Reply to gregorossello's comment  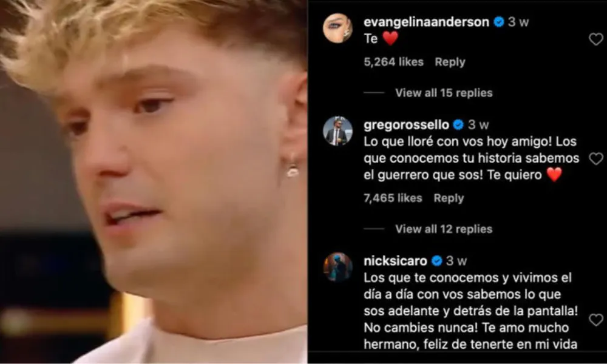point(449,198)
